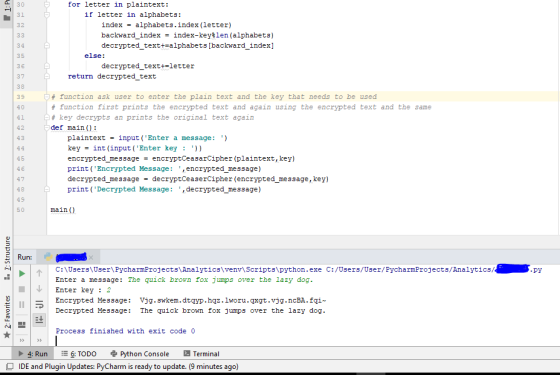This screenshot has width=560, height=375.
Task: Click console key input value '2'
Action: 109,290
